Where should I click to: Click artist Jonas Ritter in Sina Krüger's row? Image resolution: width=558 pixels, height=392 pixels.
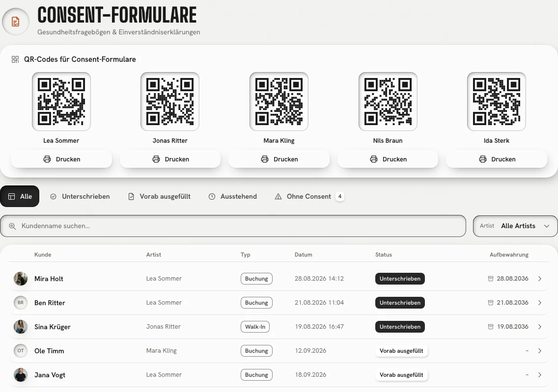[164, 327]
